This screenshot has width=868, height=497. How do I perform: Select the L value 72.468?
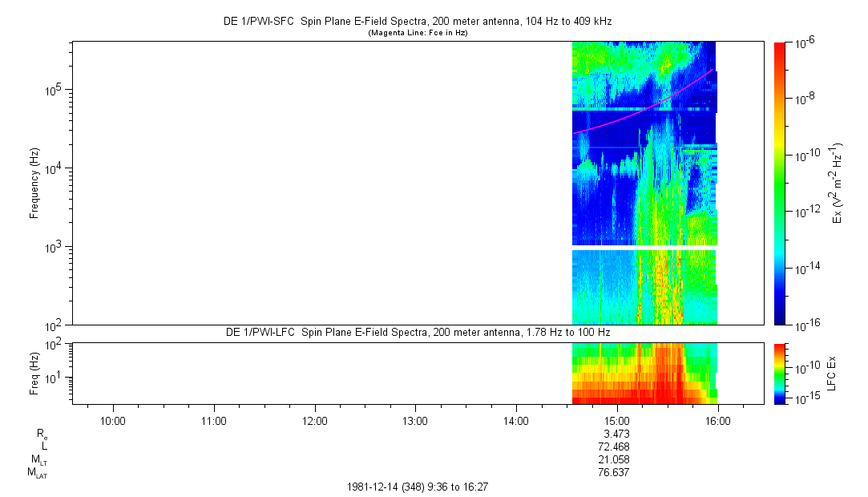[616, 446]
